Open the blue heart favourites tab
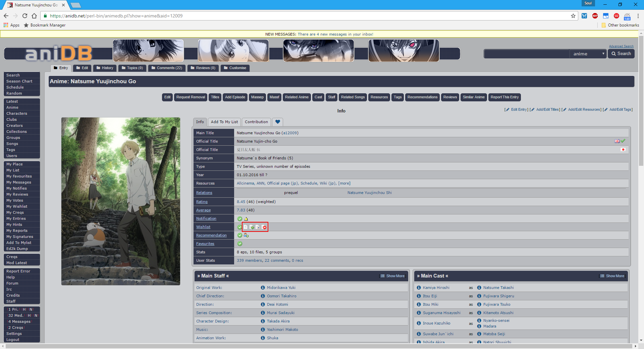The width and height of the screenshot is (644, 349). click(277, 122)
